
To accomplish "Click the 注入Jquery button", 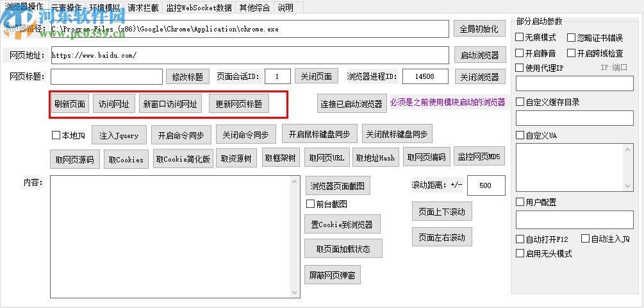I will pyautogui.click(x=119, y=135).
